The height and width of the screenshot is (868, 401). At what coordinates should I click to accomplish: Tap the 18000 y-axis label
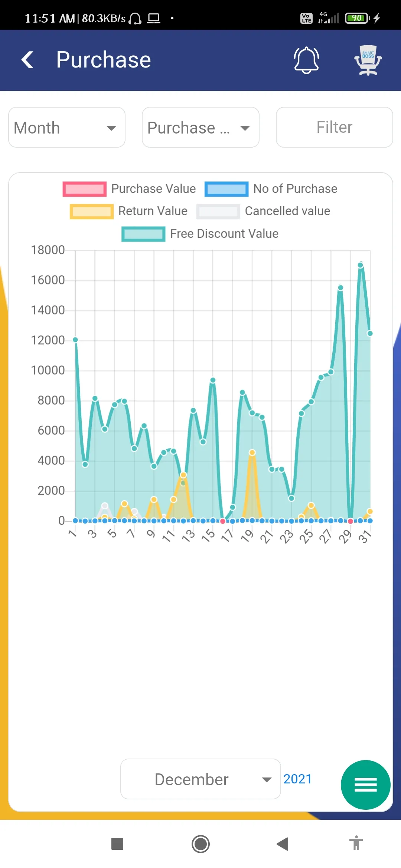[48, 250]
